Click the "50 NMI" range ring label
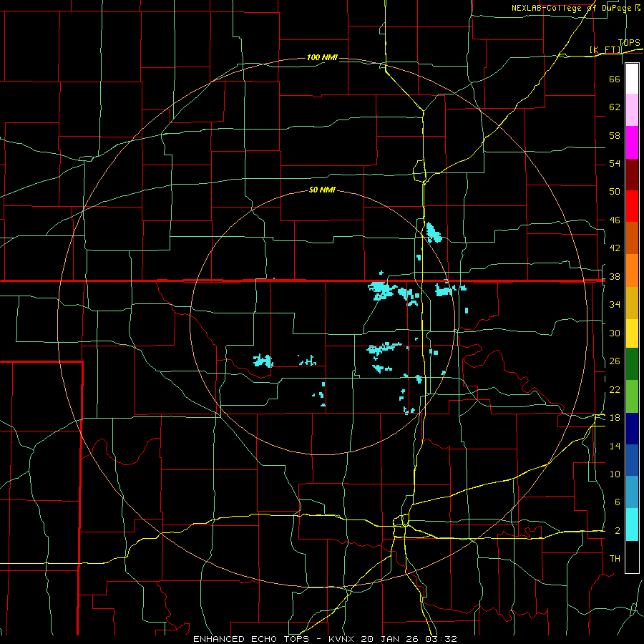Image resolution: width=644 pixels, height=644 pixels. pyautogui.click(x=322, y=190)
